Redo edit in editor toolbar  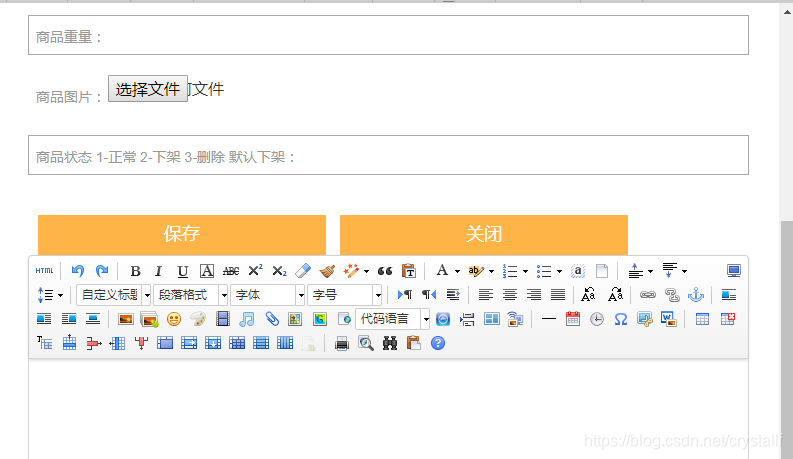click(102, 271)
